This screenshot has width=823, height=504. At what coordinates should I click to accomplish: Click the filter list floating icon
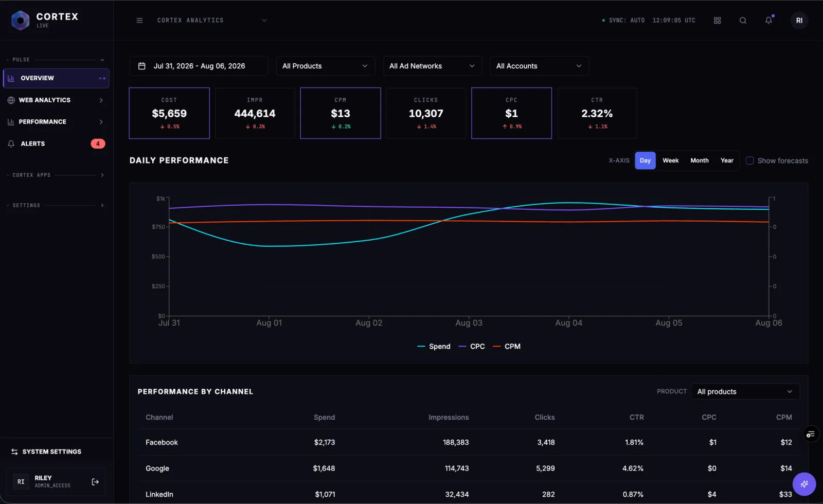[811, 435]
